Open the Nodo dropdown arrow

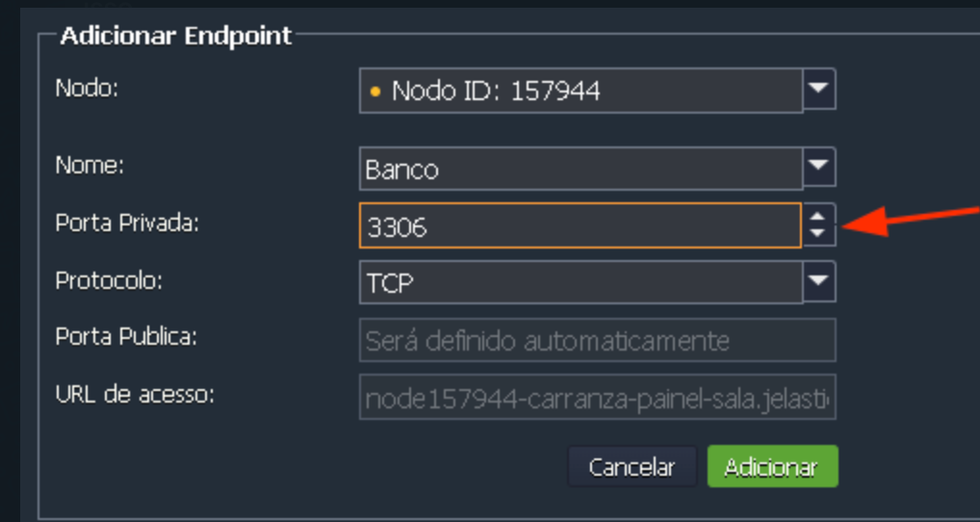[818, 90]
